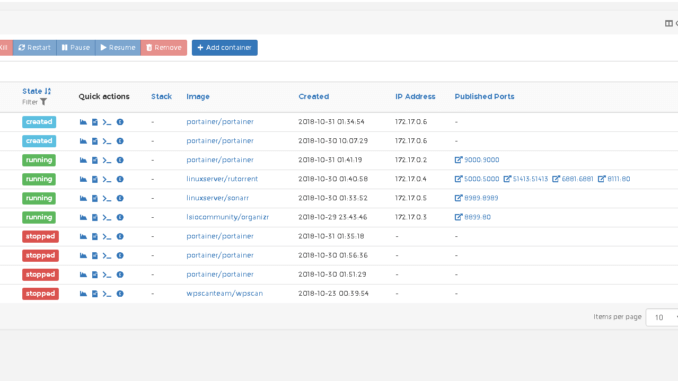
Task: Sort by the Created column header
Action: coord(313,96)
